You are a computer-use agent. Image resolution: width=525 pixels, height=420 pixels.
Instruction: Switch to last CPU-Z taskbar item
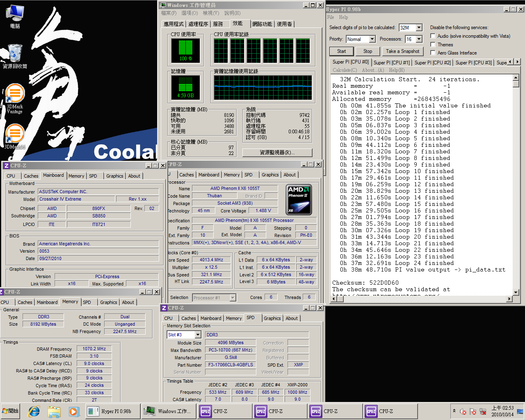click(389, 411)
